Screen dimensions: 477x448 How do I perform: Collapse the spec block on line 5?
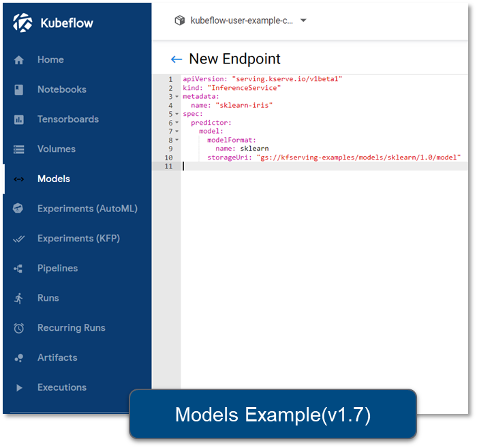(x=177, y=114)
